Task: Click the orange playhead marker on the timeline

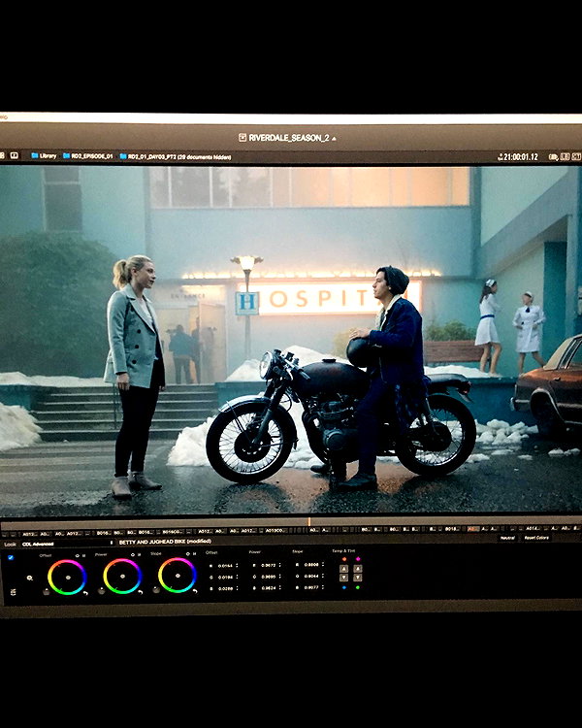Action: point(309,522)
